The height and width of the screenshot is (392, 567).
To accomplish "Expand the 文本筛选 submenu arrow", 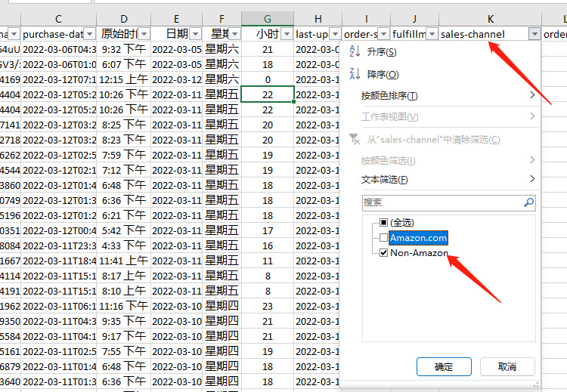I will [x=532, y=178].
